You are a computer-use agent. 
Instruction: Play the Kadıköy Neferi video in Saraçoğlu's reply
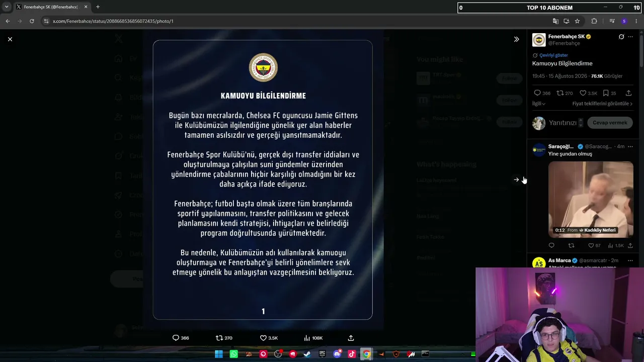(x=591, y=199)
